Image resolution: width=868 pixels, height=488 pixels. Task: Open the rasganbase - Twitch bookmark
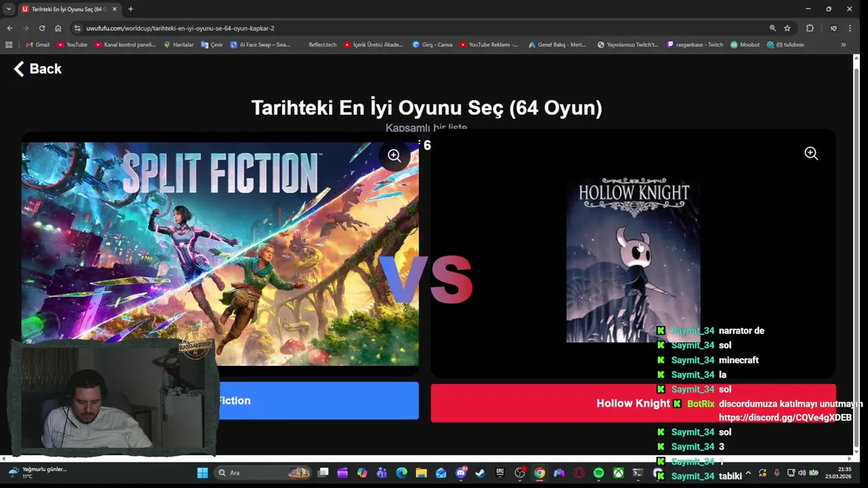pyautogui.click(x=695, y=45)
